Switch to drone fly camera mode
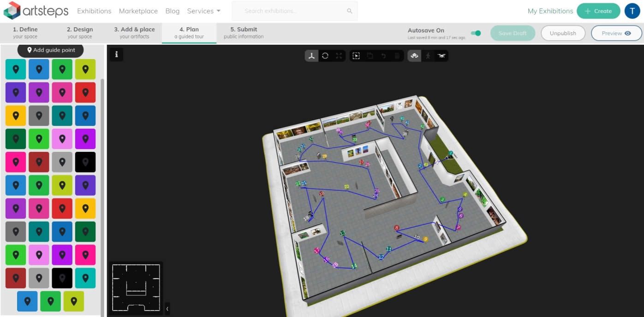This screenshot has width=644, height=317. [441, 56]
